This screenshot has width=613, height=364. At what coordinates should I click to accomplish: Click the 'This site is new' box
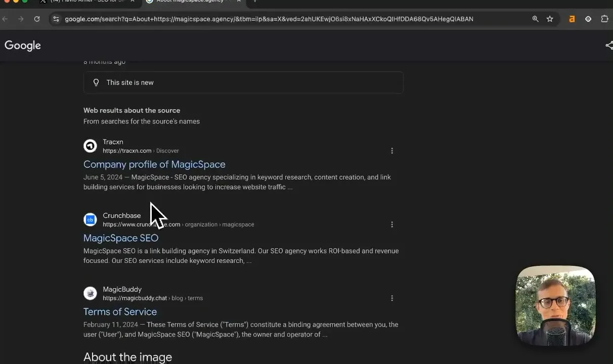(x=243, y=82)
